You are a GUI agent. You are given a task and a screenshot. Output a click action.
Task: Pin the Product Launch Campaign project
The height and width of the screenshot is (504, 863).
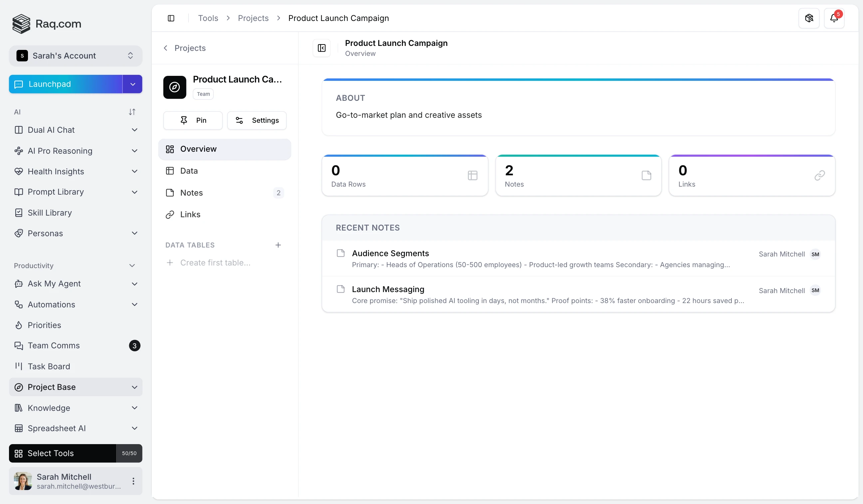coord(193,120)
